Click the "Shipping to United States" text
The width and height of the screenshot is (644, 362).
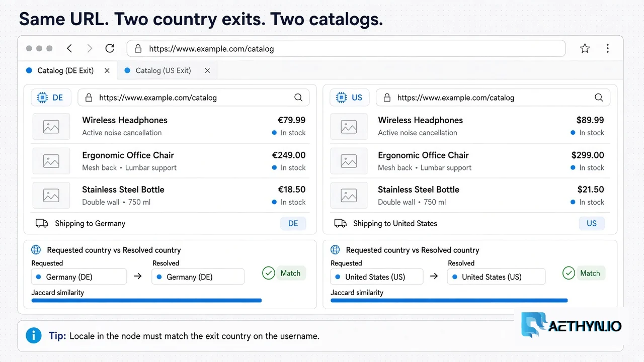pos(395,223)
